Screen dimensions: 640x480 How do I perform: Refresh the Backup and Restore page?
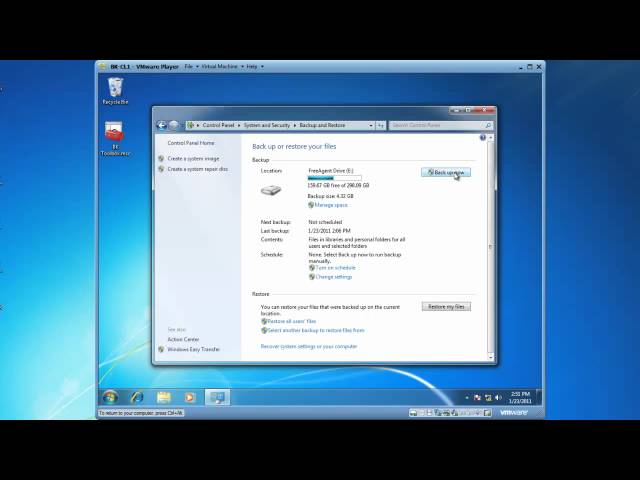(380, 125)
